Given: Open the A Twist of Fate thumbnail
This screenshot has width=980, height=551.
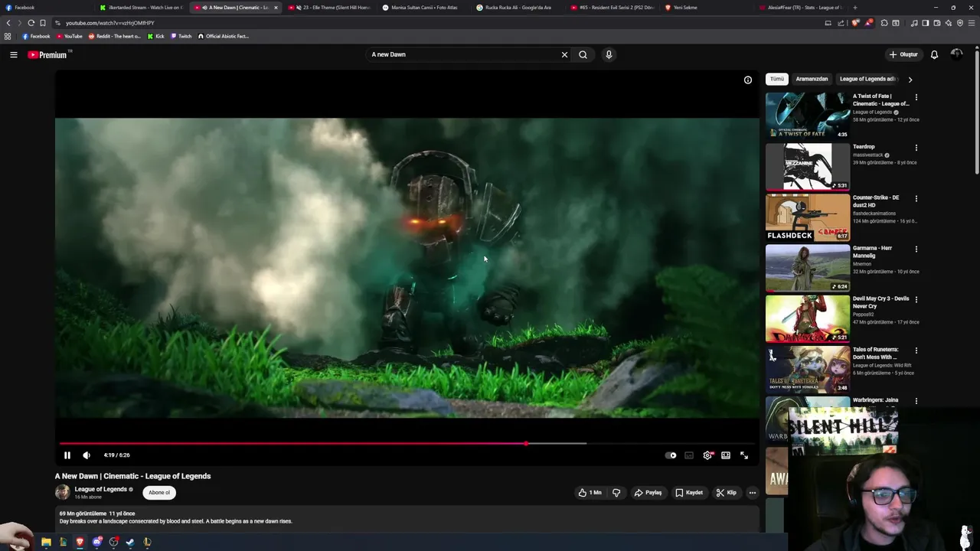Looking at the screenshot, I should (x=808, y=116).
